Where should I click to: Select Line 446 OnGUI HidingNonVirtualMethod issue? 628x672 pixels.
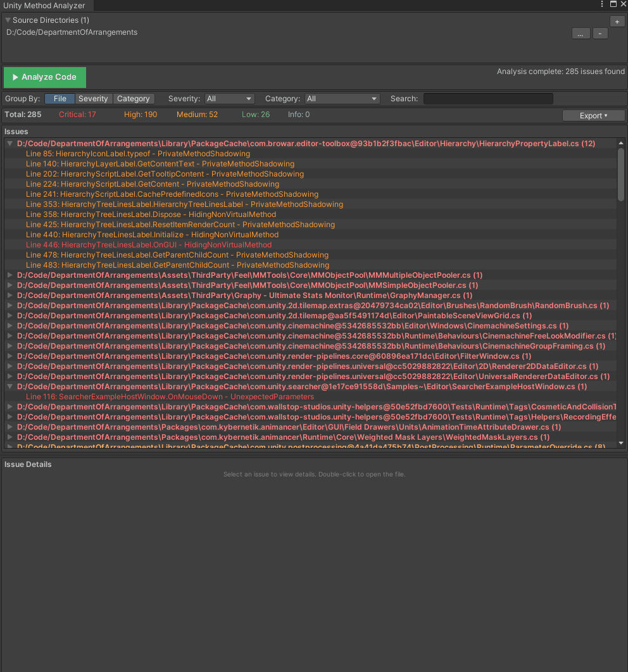coord(149,245)
